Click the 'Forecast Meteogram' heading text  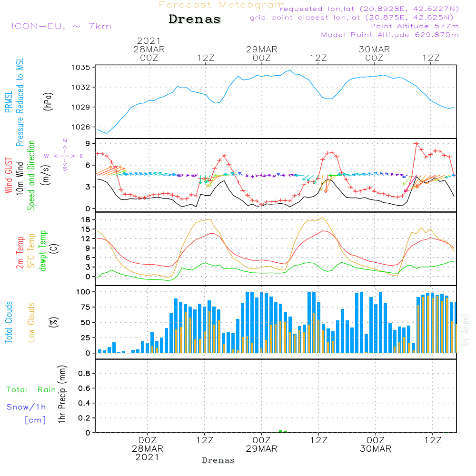(222, 5)
